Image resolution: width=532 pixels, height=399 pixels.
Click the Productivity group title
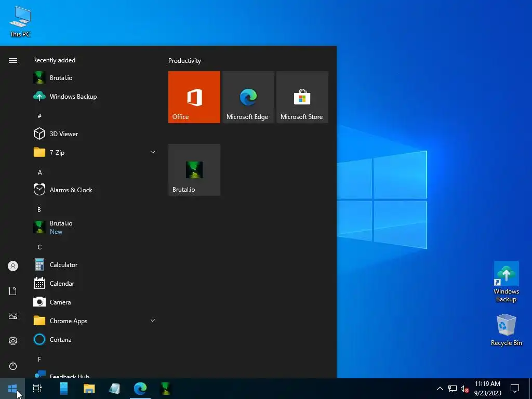tap(184, 61)
